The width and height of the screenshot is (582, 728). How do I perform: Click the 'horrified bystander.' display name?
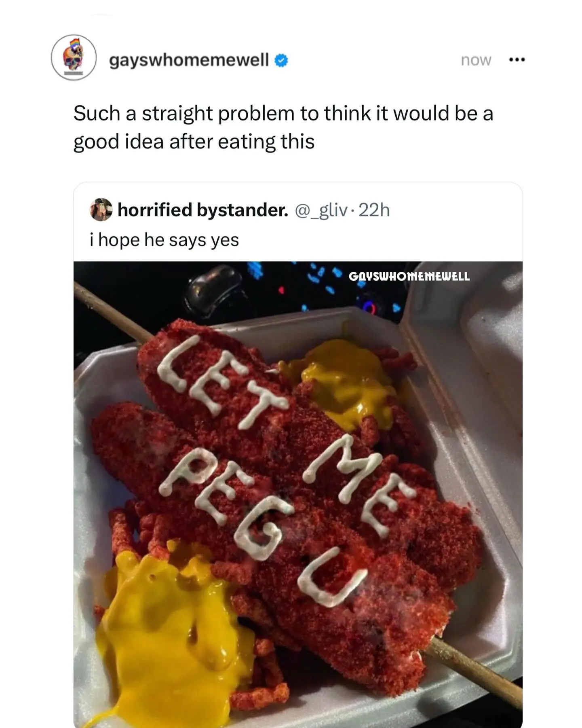[x=203, y=210]
